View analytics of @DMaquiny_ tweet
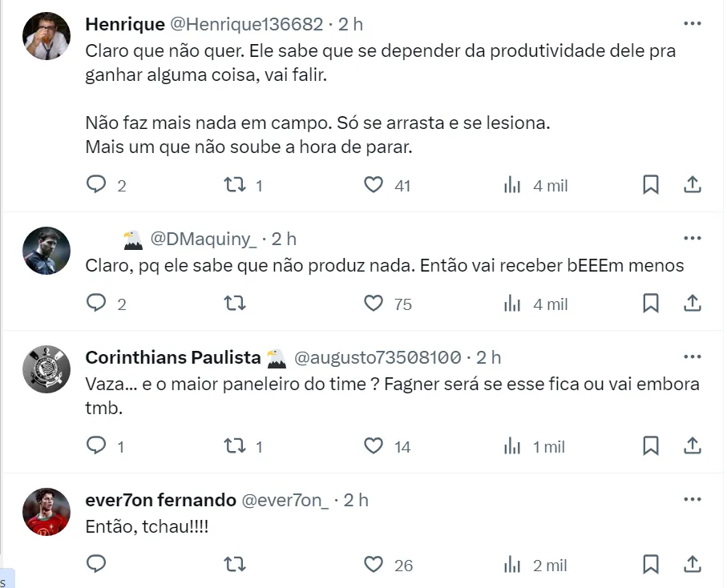 tap(513, 304)
